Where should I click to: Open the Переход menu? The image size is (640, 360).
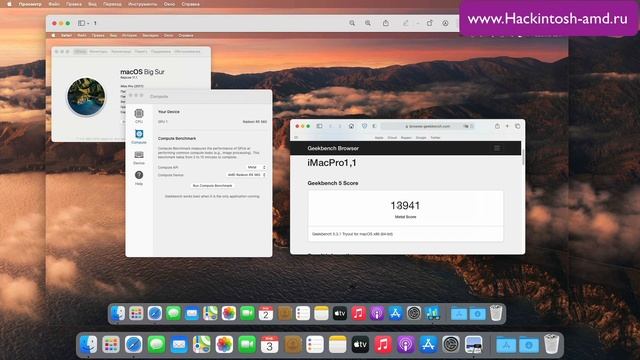click(112, 4)
